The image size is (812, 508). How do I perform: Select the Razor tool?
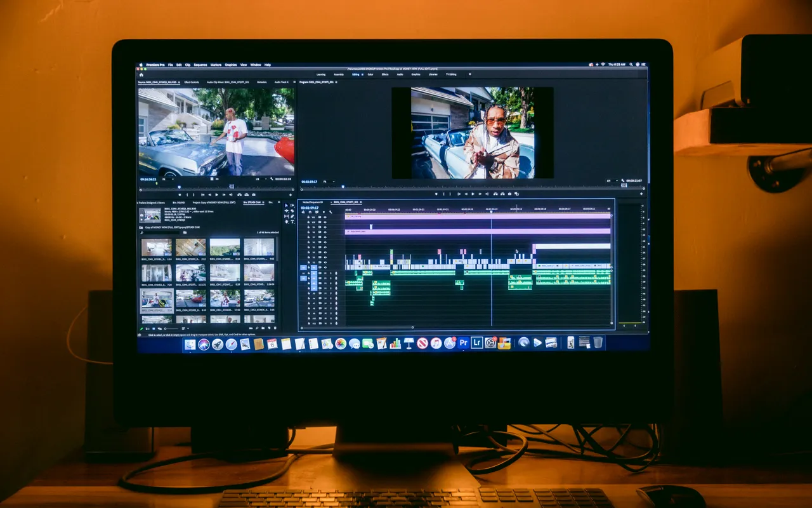(x=292, y=211)
